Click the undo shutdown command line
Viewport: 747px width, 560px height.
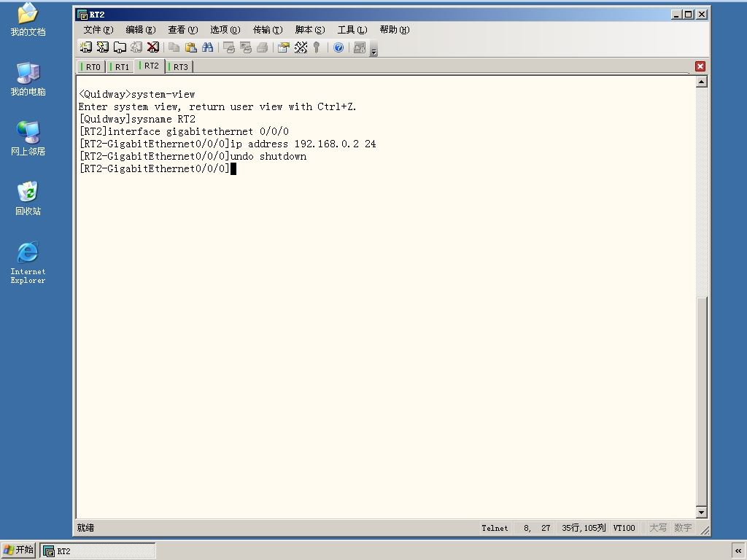(x=193, y=156)
